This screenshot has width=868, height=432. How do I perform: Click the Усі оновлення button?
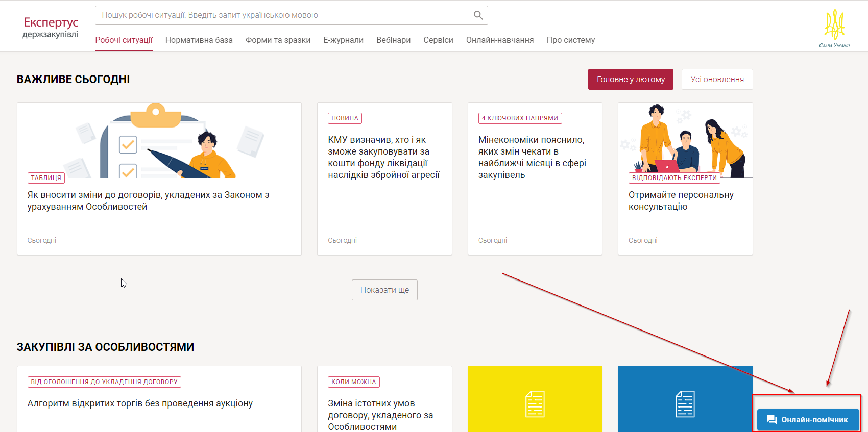pos(717,79)
